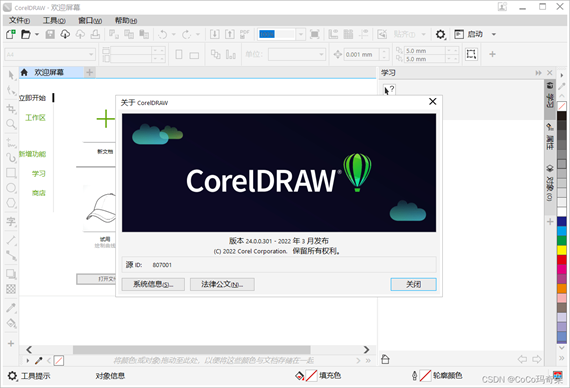Click the New document icon in toolbar

[11, 34]
